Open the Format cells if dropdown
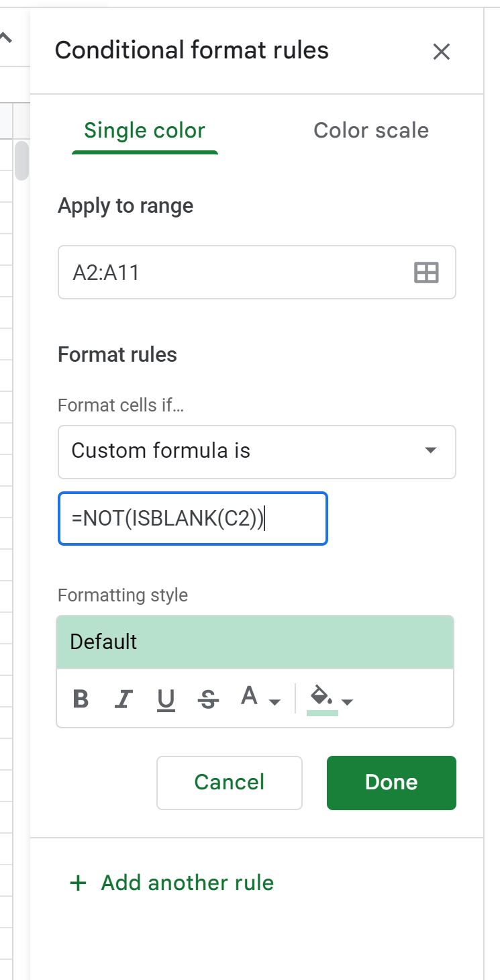500x980 pixels. 257,451
